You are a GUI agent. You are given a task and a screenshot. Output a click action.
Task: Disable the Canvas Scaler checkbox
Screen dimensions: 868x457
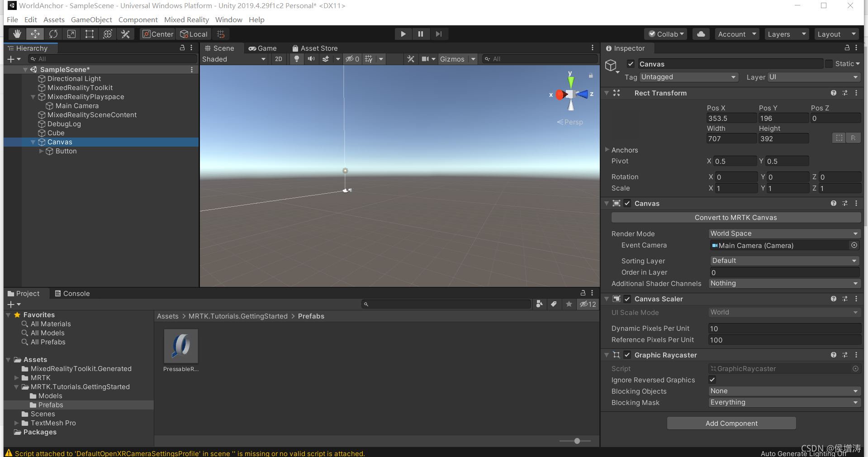[627, 299]
